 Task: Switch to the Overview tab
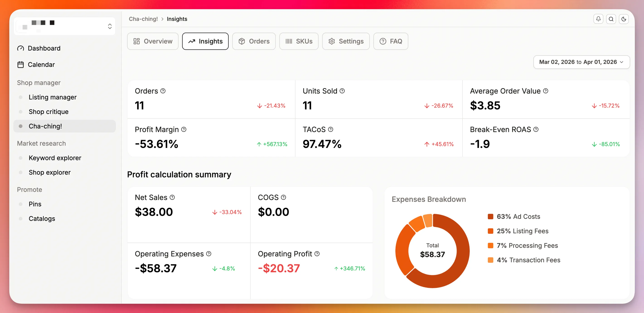(x=153, y=41)
